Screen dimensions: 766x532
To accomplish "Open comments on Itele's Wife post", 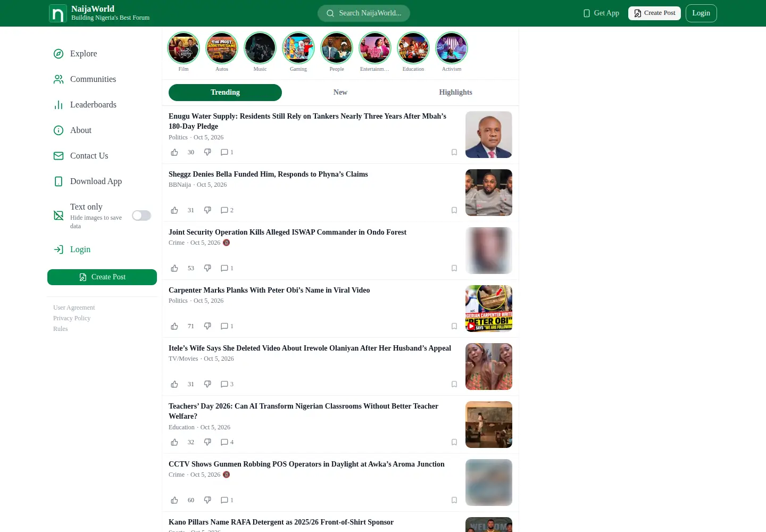I will click(227, 384).
